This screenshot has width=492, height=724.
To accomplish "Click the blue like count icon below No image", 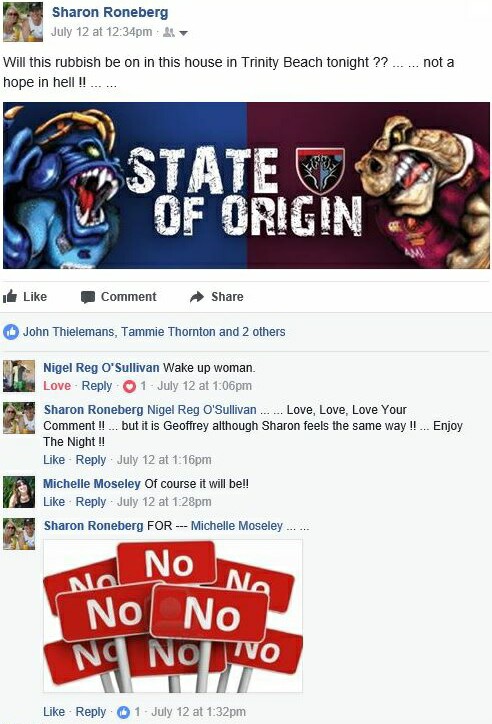I will tap(123, 712).
